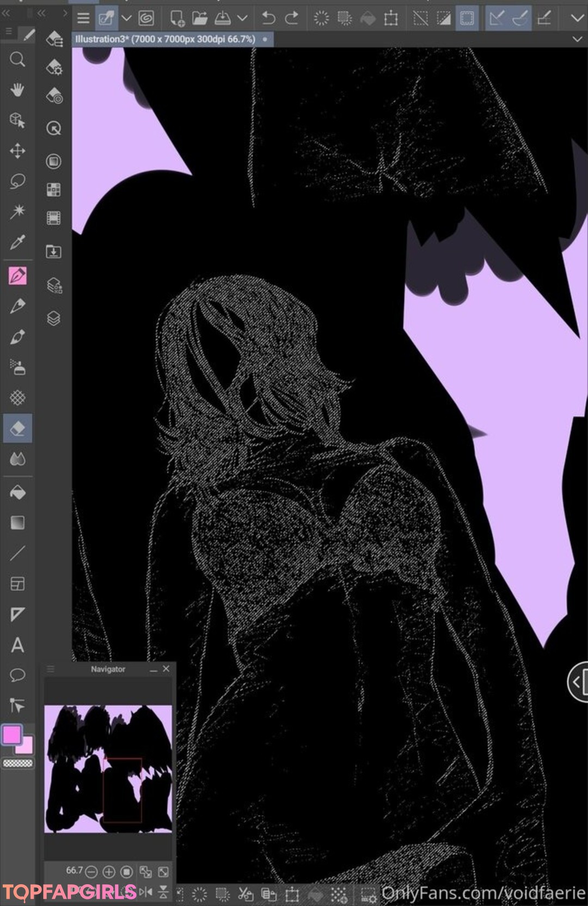Click zoom out button in Navigator
The image size is (588, 906).
tap(91, 872)
